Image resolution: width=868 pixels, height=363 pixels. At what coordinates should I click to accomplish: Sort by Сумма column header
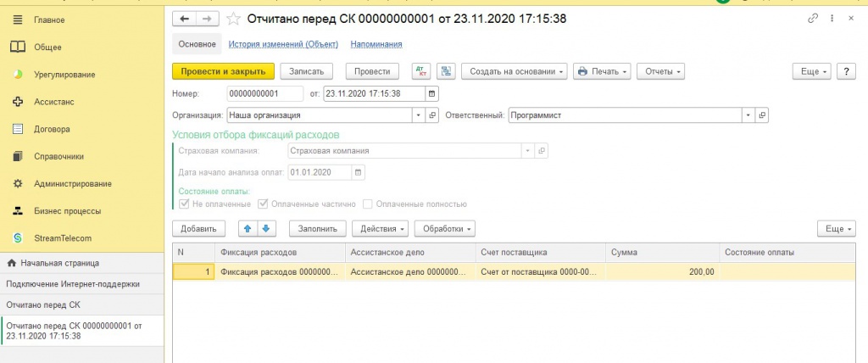tap(663, 252)
